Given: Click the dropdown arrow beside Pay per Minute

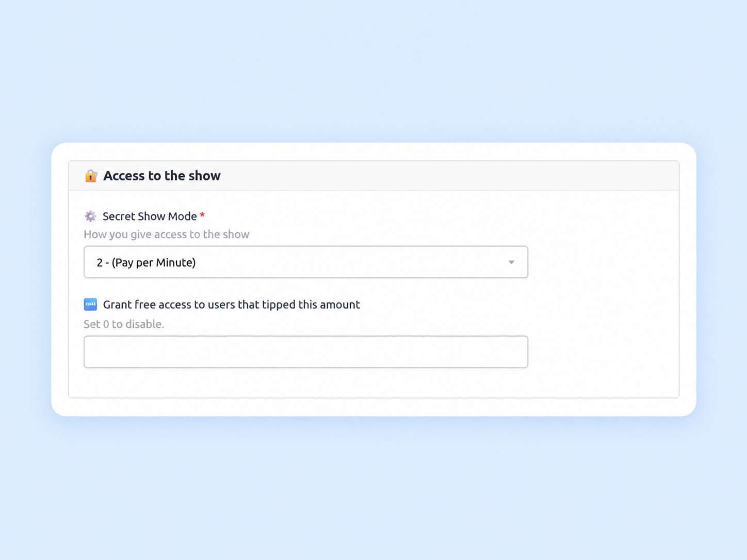Looking at the screenshot, I should [x=511, y=262].
